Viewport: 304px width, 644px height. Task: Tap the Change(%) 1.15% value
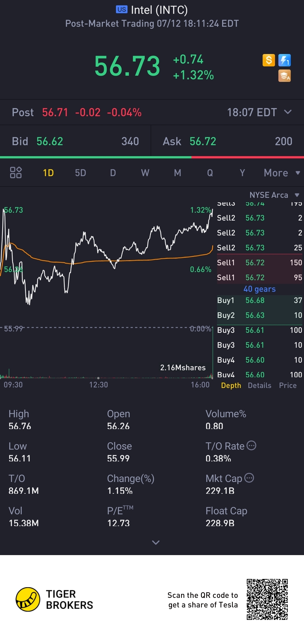120,491
